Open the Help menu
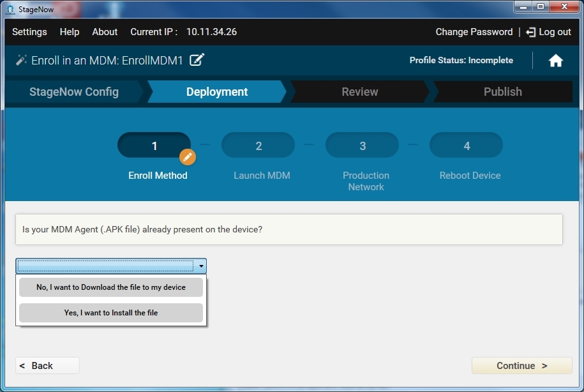Screen dimensions: 584x392 [x=70, y=32]
